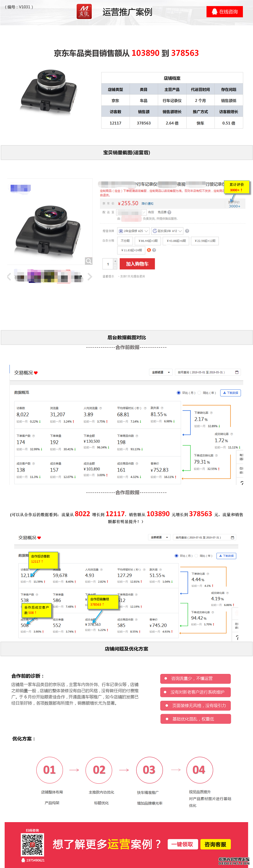
Task: Click the 01 店铺整体布局 step circle
Action: point(50,770)
